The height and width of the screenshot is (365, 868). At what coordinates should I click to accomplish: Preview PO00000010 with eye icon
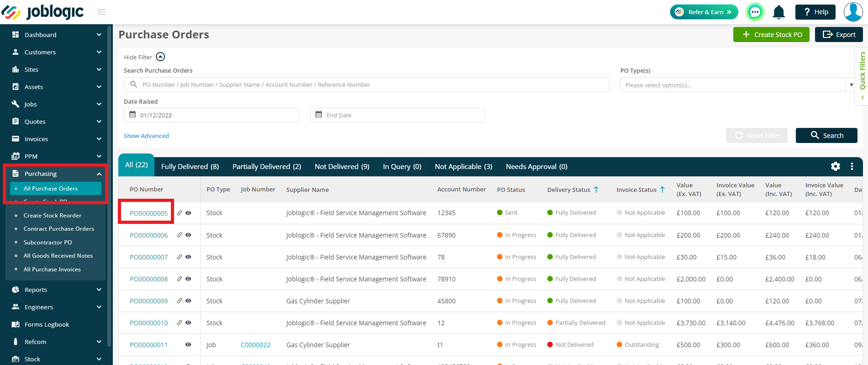(x=188, y=323)
